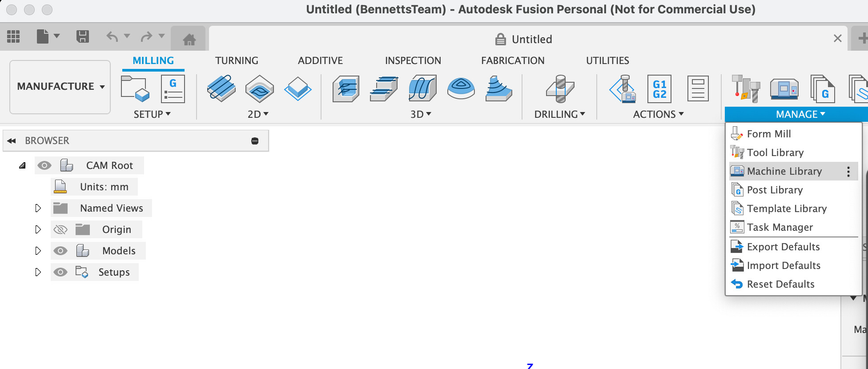The image size is (868, 369).
Task: Open Tool Library toolbar icon
Action: (746, 88)
